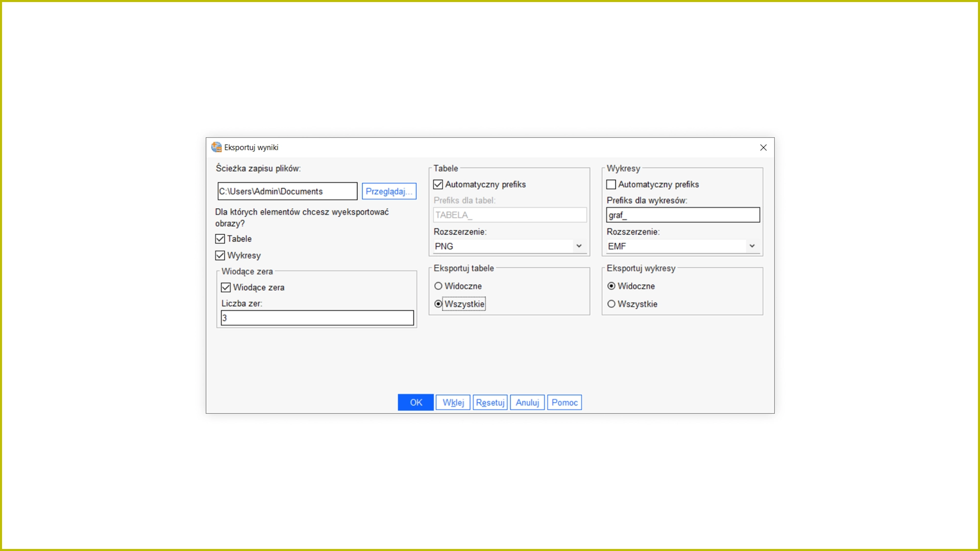Uncheck the Tabele export checkbox
This screenshot has height=551, width=980.
220,239
